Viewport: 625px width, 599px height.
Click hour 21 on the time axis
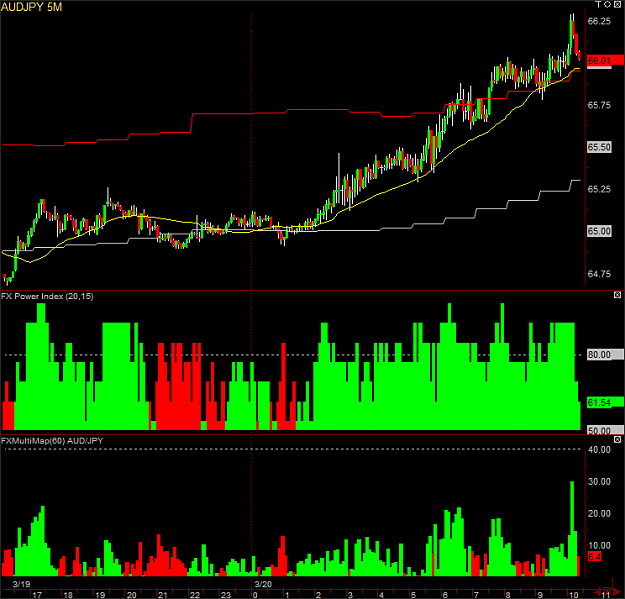tap(163, 595)
